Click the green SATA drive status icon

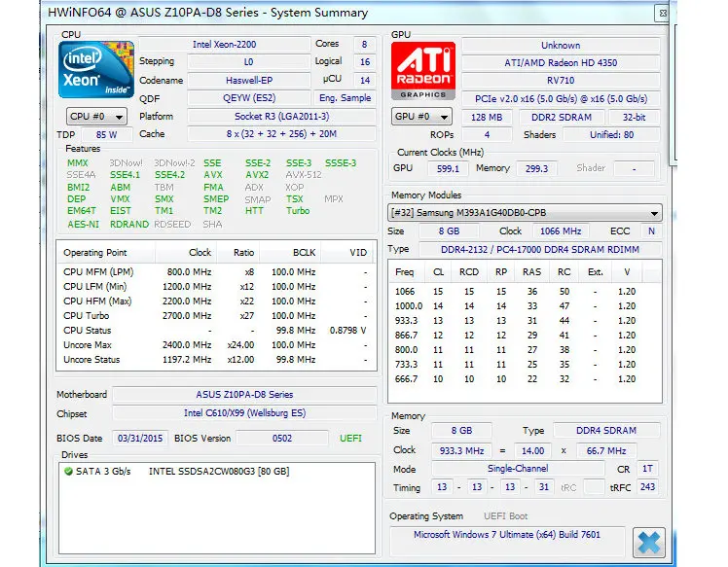pyautogui.click(x=68, y=471)
